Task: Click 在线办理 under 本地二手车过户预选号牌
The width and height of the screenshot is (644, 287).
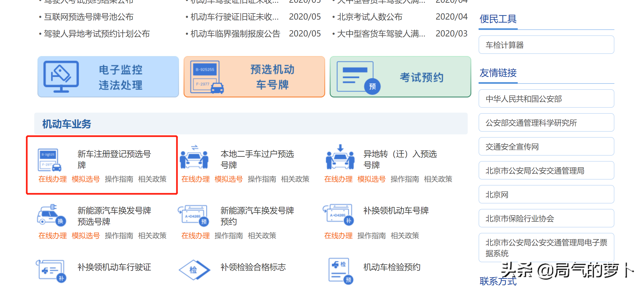Action: [196, 179]
